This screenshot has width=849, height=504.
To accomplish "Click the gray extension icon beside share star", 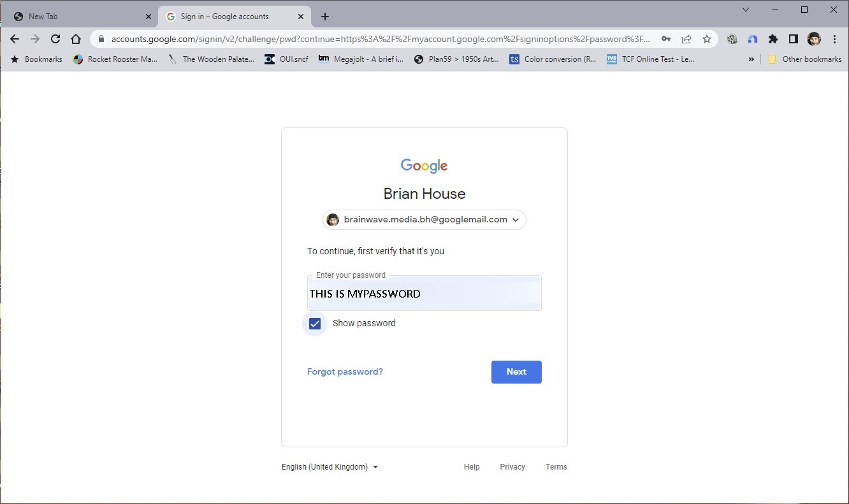I will point(732,39).
